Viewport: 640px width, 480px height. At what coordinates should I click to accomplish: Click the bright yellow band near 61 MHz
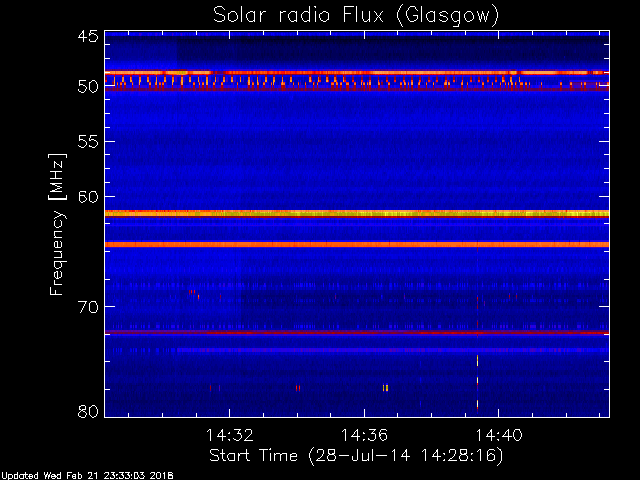click(x=357, y=213)
